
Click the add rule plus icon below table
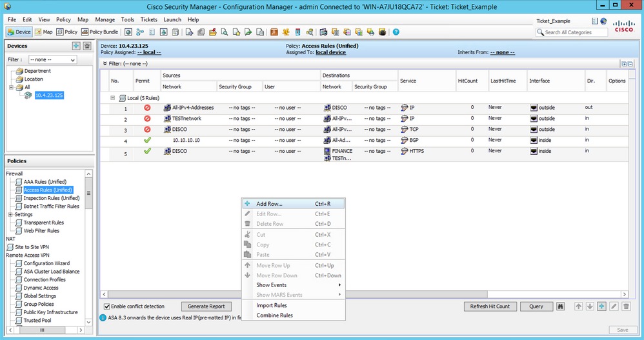[x=601, y=306]
